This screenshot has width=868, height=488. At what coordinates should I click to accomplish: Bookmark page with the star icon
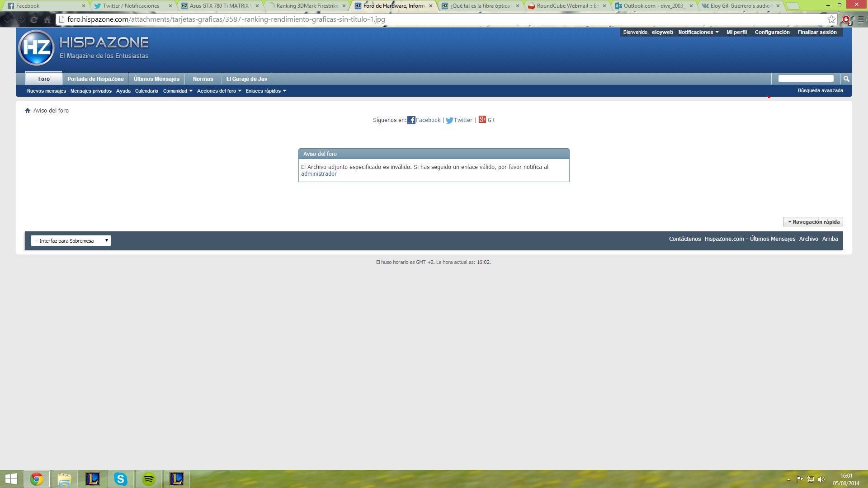(831, 19)
